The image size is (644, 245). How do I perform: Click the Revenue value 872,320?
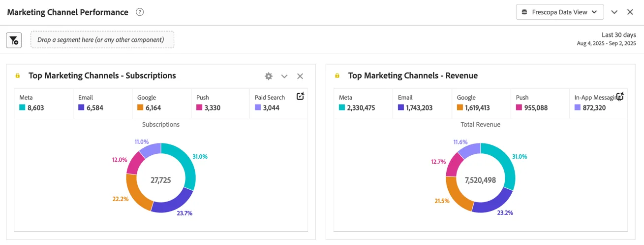pos(594,107)
